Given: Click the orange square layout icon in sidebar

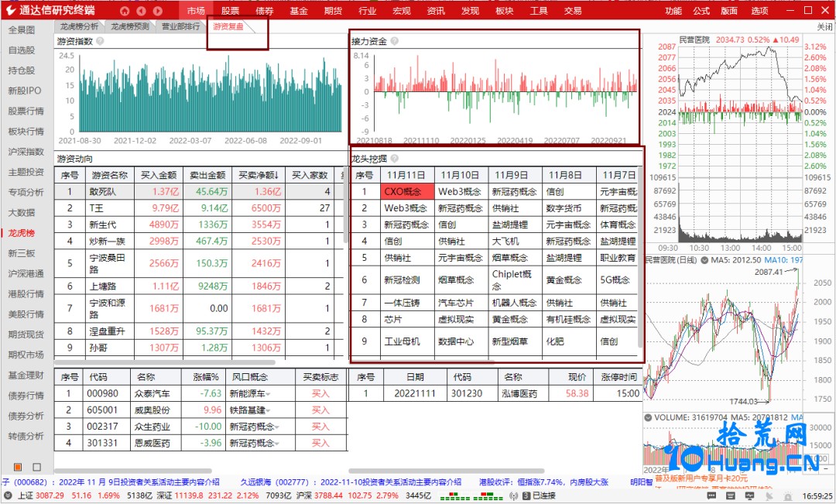Looking at the screenshot, I should click(18, 467).
